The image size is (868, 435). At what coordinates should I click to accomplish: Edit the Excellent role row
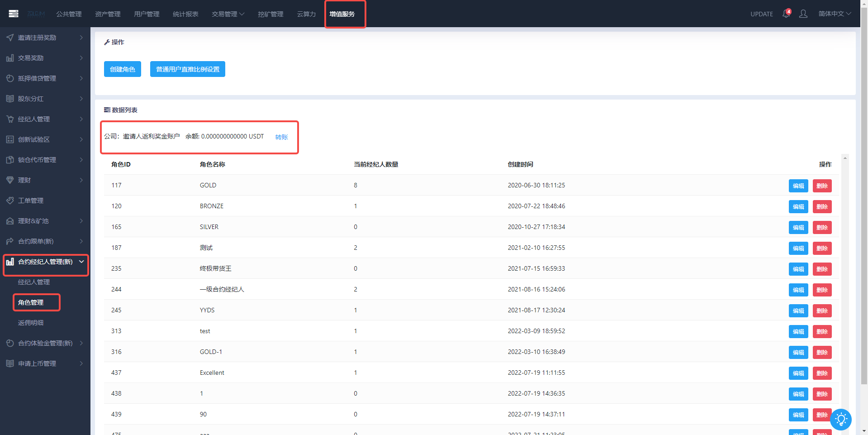point(798,373)
